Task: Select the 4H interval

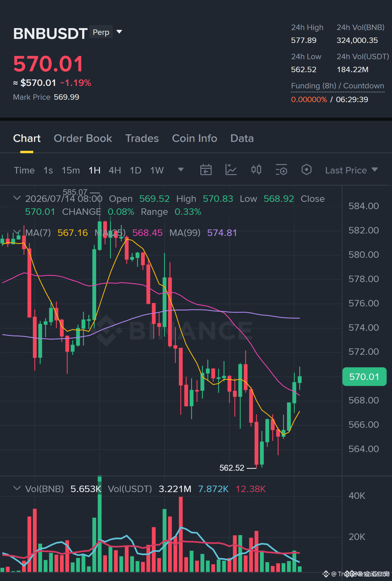Action: pyautogui.click(x=115, y=170)
